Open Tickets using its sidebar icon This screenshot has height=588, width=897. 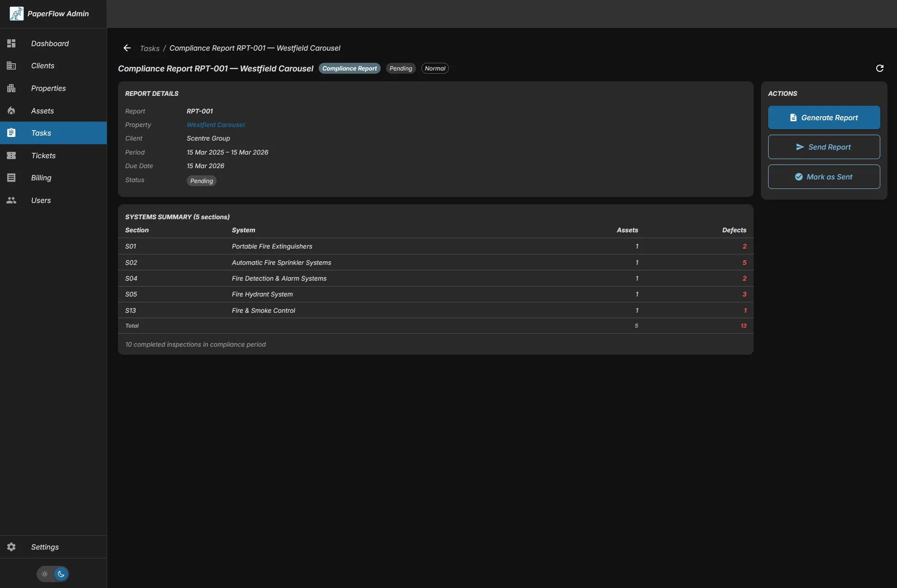pyautogui.click(x=11, y=155)
